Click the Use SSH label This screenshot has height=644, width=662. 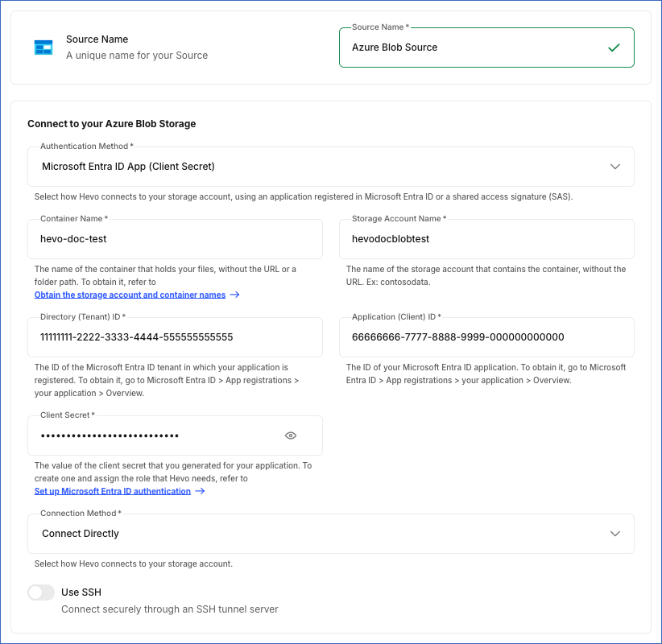point(81,592)
